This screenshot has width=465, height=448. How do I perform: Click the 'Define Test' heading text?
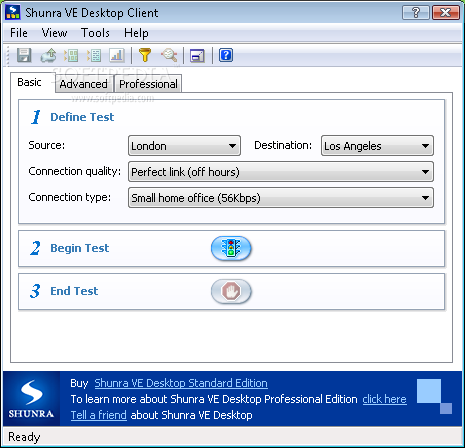pyautogui.click(x=82, y=117)
